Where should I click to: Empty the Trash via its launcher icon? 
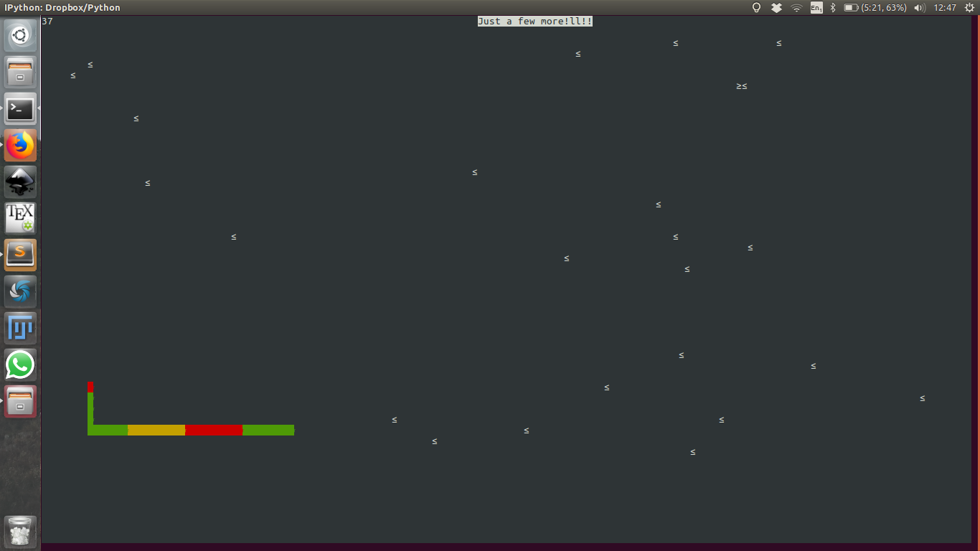pyautogui.click(x=20, y=532)
